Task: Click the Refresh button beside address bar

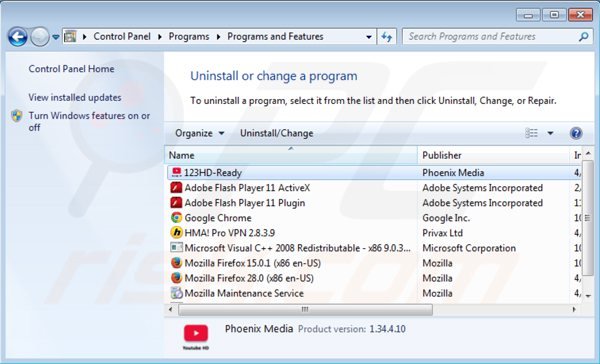Action: click(386, 37)
